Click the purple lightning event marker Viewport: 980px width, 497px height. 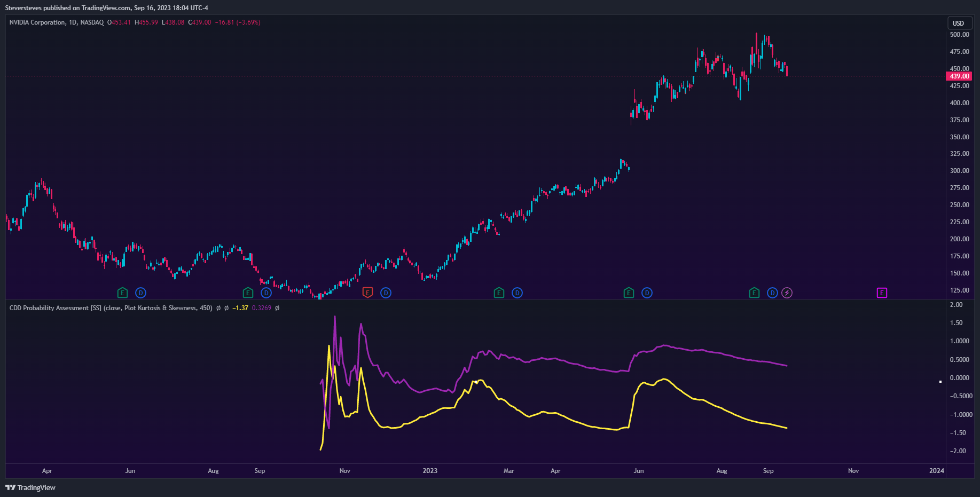[x=787, y=293]
